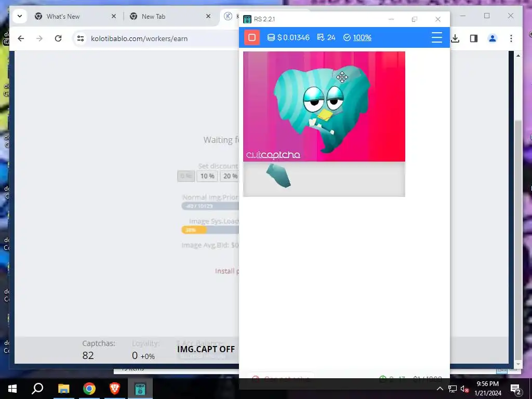
Task: Click the muted volume tray icon
Action: 465,389
